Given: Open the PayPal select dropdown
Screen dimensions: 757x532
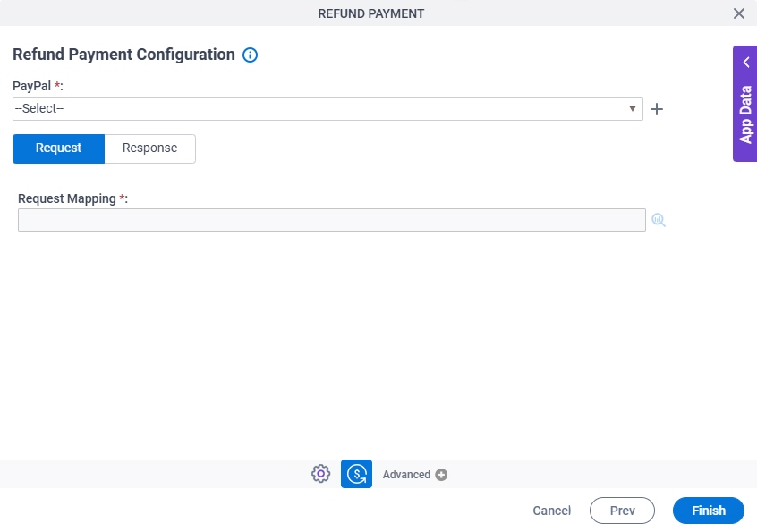Looking at the screenshot, I should (327, 109).
